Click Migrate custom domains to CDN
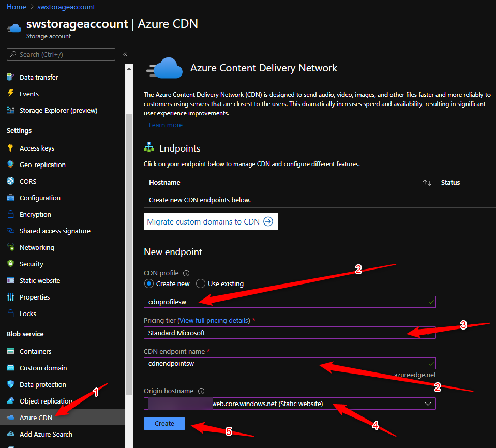496x448 pixels. 210,221
